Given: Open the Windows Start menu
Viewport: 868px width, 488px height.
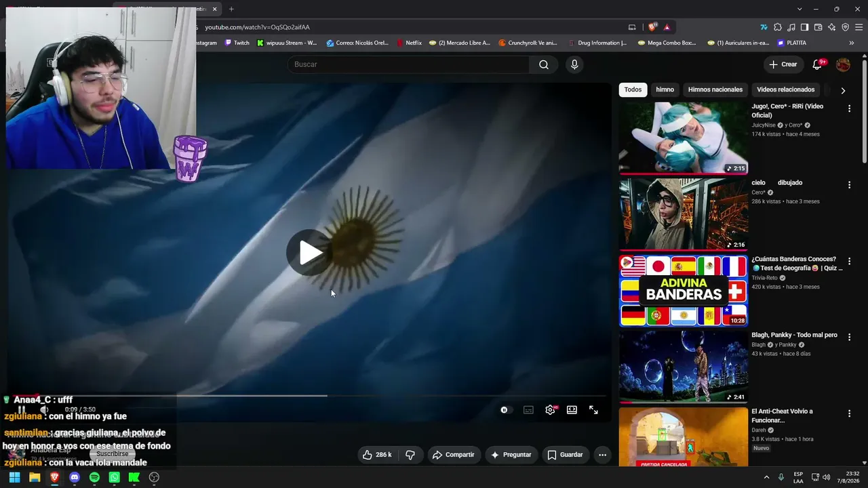Looking at the screenshot, I should [14, 477].
